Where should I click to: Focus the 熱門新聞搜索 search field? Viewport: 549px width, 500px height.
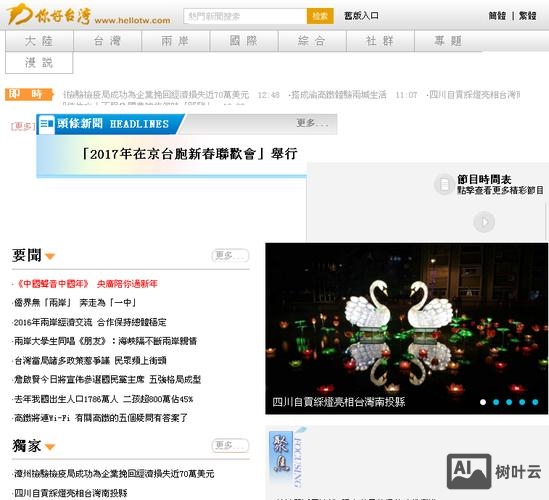pos(245,16)
